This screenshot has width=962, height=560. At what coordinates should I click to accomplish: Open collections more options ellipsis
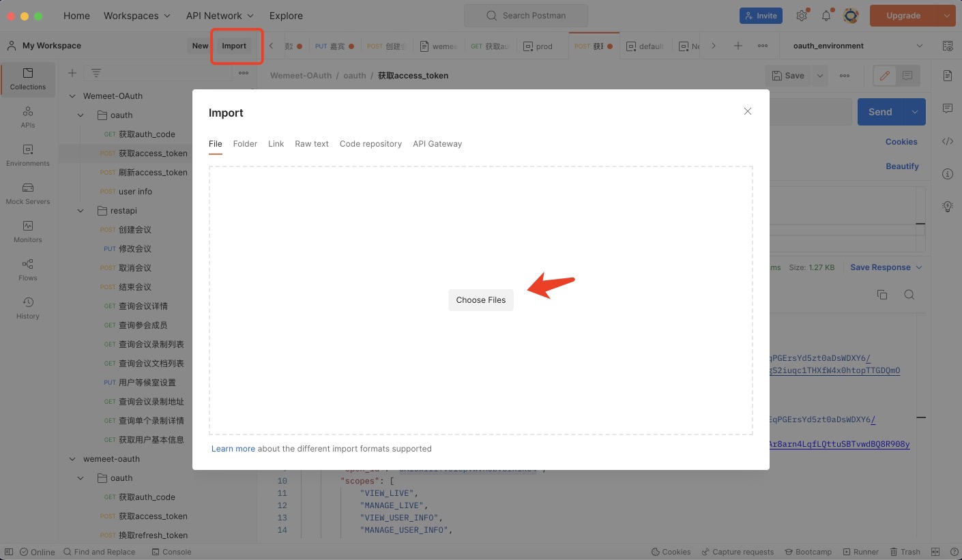(x=244, y=73)
